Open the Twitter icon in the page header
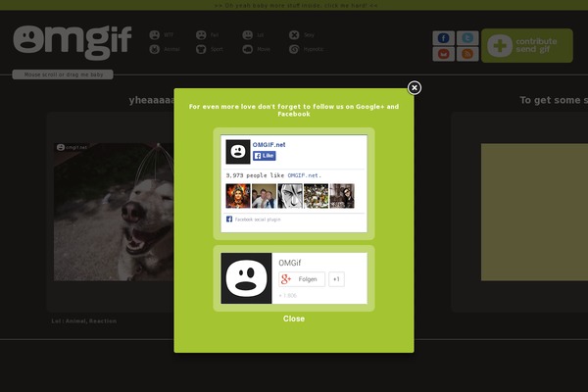This screenshot has height=392, width=588. 467,38
